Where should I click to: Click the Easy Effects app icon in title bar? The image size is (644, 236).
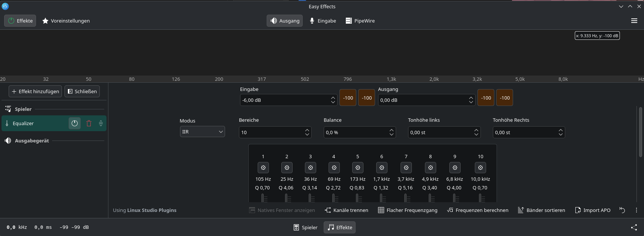pos(5,6)
